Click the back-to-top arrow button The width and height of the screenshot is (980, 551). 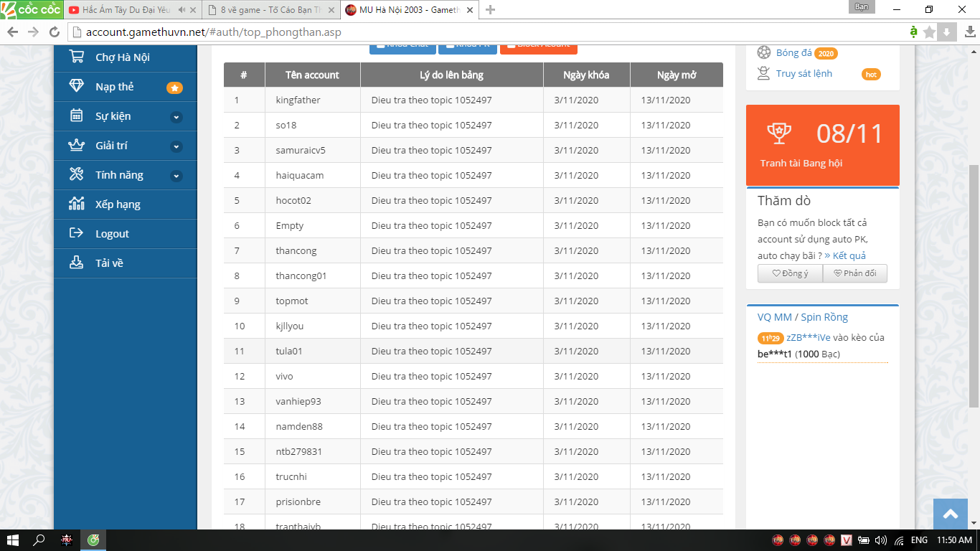(951, 514)
